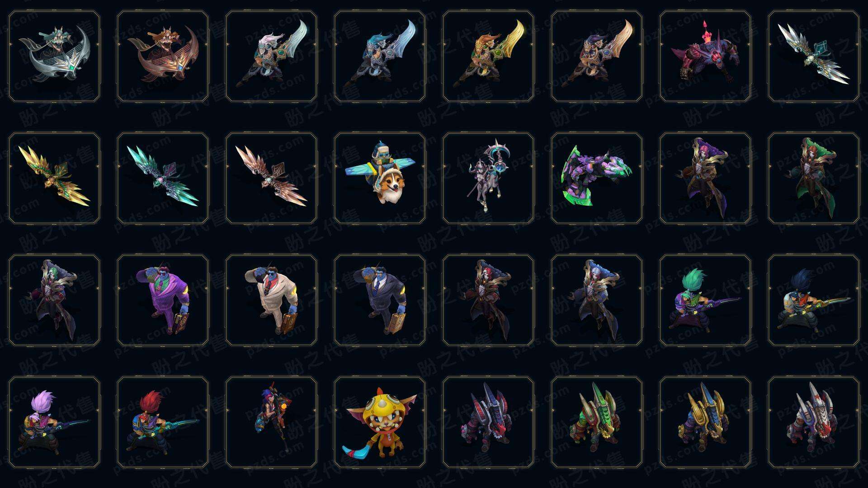Select the gold spiked mech skin
This screenshot has height=488, width=868.
705,422
